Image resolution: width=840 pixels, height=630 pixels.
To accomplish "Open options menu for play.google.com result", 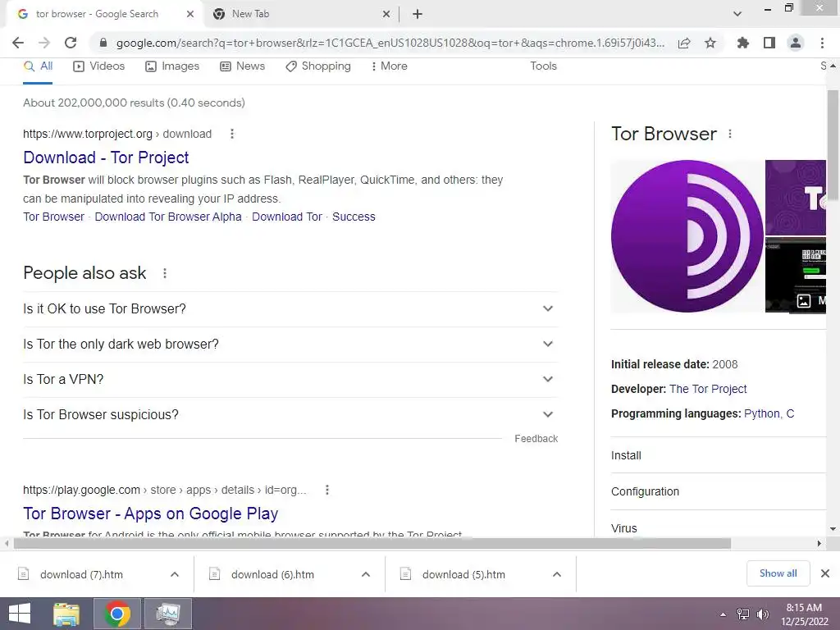I will click(327, 490).
